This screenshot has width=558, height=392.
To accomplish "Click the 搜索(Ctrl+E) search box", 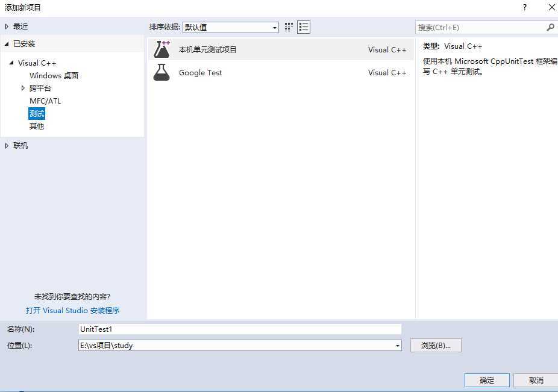I will pos(486,27).
